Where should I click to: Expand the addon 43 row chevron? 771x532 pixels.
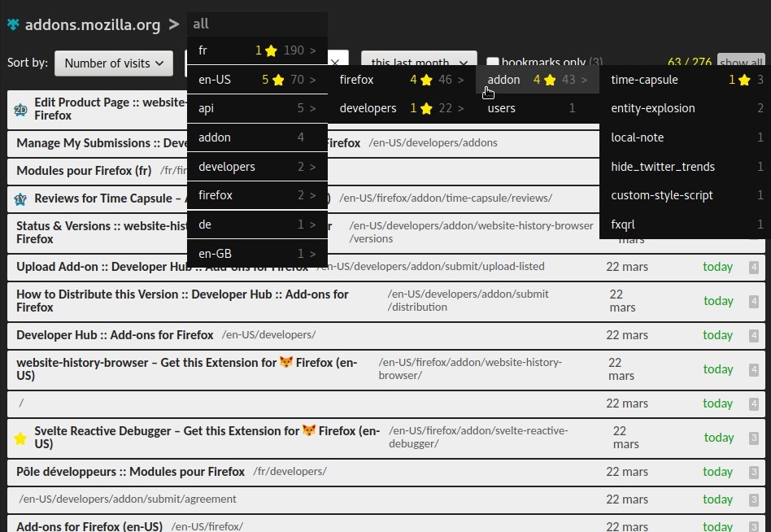tap(584, 80)
